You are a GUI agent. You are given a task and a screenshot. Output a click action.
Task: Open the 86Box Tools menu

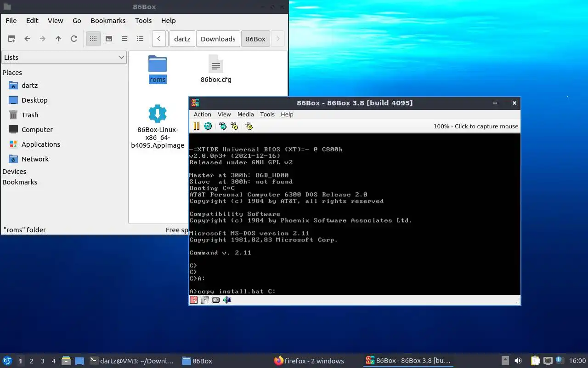click(x=267, y=115)
